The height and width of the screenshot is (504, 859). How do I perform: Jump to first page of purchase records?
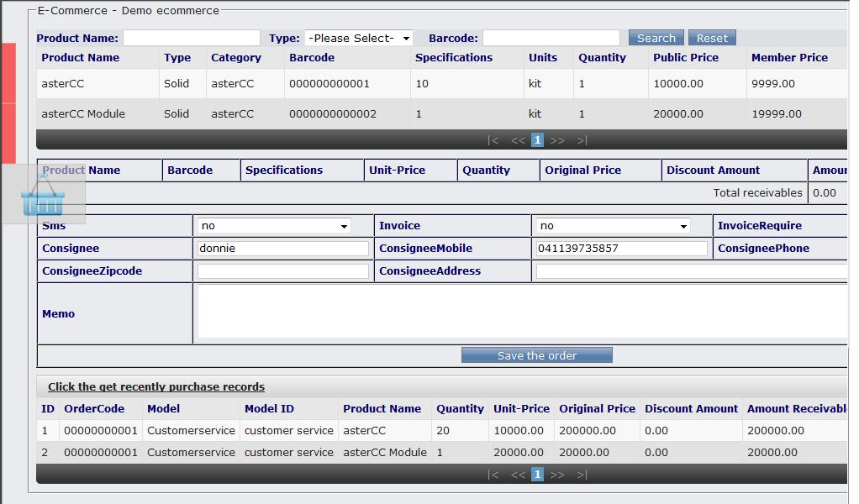click(493, 475)
